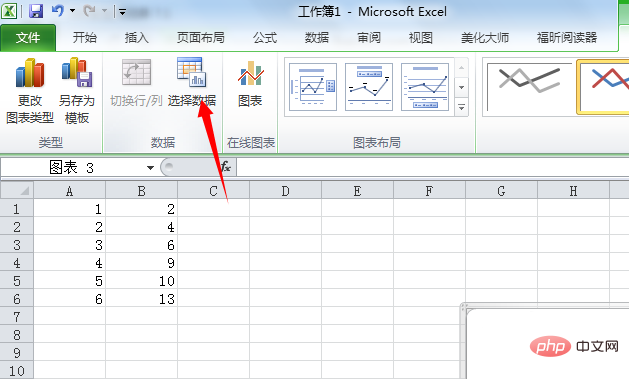This screenshot has width=629, height=379.
Task: Open the 图表 online chart button
Action: pyautogui.click(x=250, y=84)
